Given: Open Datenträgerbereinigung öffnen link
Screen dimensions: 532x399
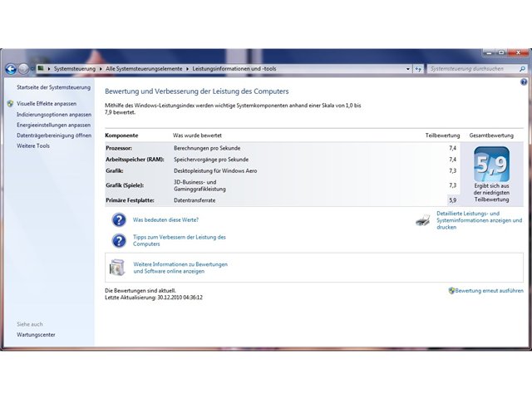Looking at the screenshot, I should point(54,135).
